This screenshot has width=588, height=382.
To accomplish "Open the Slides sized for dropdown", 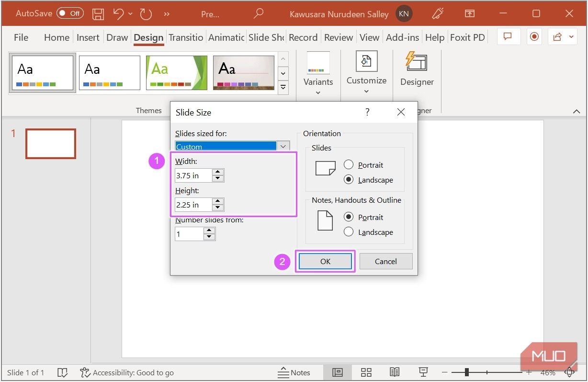I will pos(283,146).
